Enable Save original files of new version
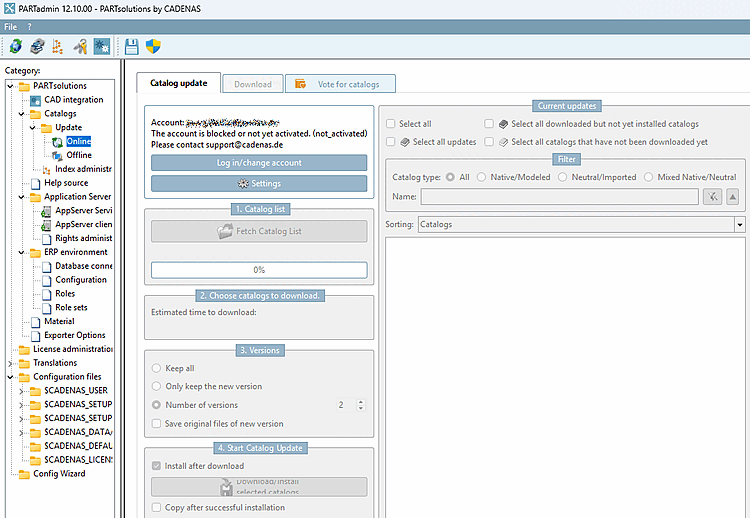The height and width of the screenshot is (518, 750). pyautogui.click(x=156, y=424)
